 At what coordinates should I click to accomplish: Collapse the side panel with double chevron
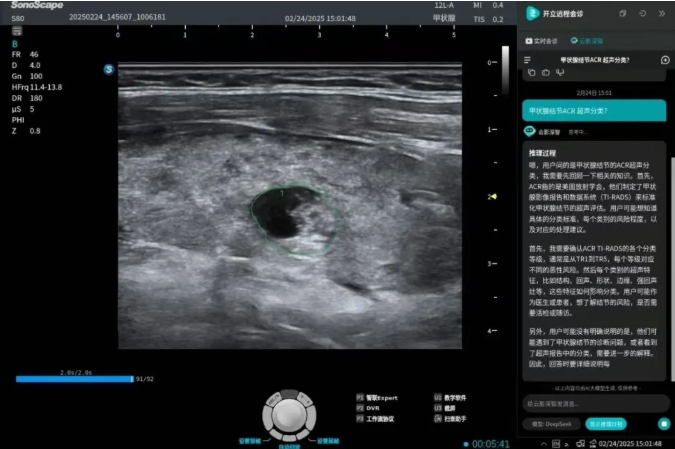[662, 14]
